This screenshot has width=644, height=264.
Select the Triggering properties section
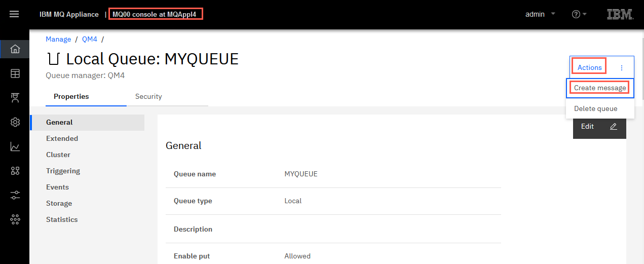pos(88,171)
